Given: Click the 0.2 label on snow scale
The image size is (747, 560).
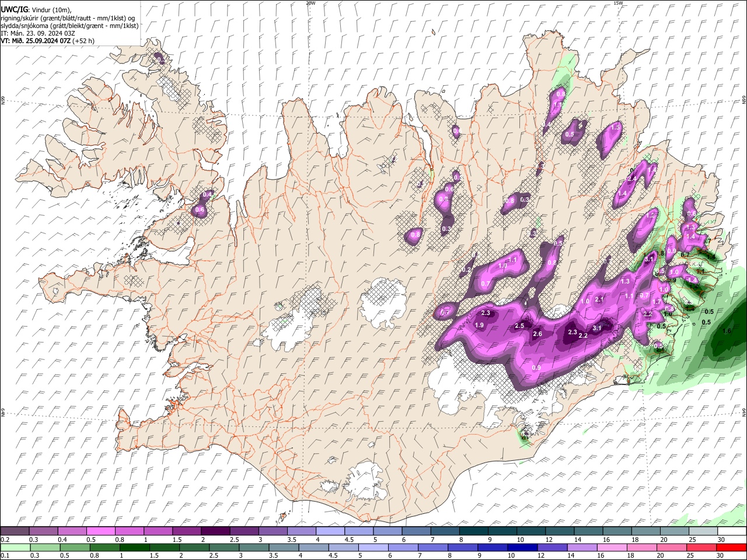Looking at the screenshot, I should tap(4, 540).
